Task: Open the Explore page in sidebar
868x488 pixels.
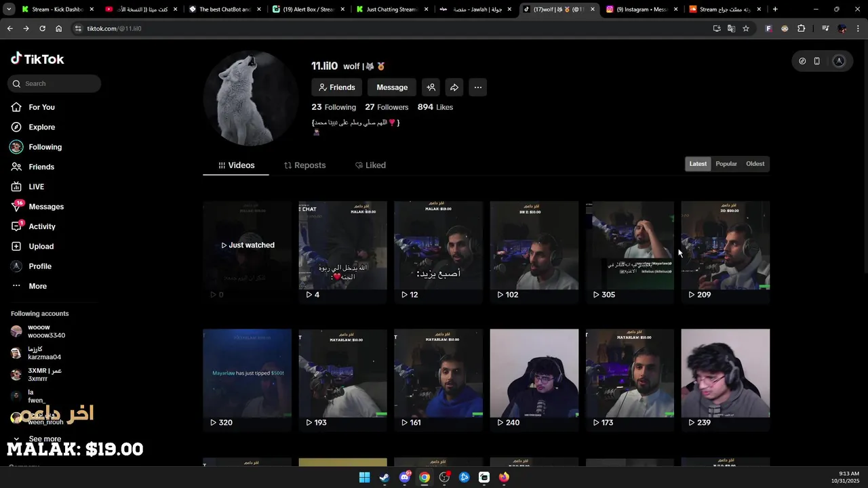Action: click(x=41, y=127)
